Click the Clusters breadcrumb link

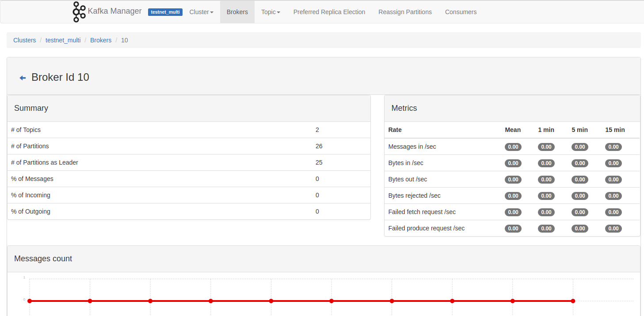click(x=25, y=40)
